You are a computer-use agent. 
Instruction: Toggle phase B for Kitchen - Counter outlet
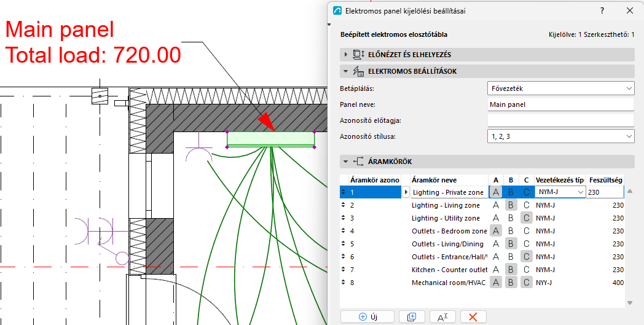pos(511,270)
